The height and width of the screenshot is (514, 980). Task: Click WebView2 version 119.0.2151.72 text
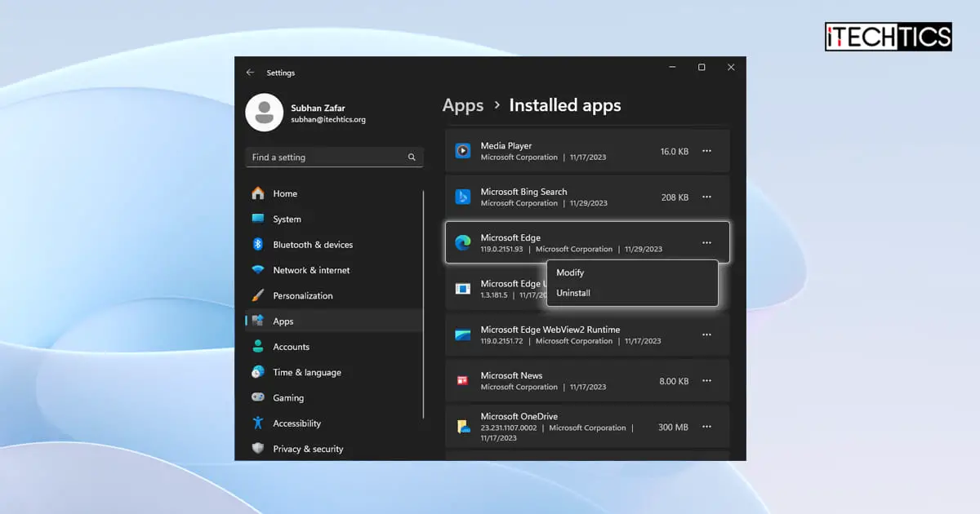point(501,341)
